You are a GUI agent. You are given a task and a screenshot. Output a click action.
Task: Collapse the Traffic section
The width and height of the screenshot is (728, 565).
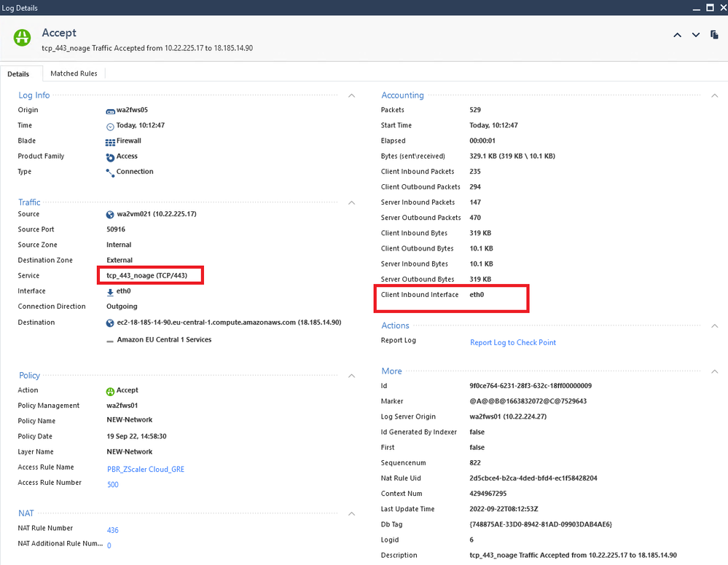point(351,202)
